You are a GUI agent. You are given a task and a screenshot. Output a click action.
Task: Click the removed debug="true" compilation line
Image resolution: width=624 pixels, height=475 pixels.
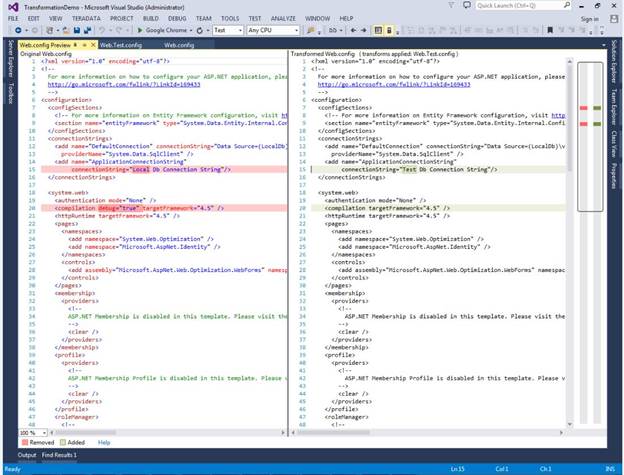[164, 208]
